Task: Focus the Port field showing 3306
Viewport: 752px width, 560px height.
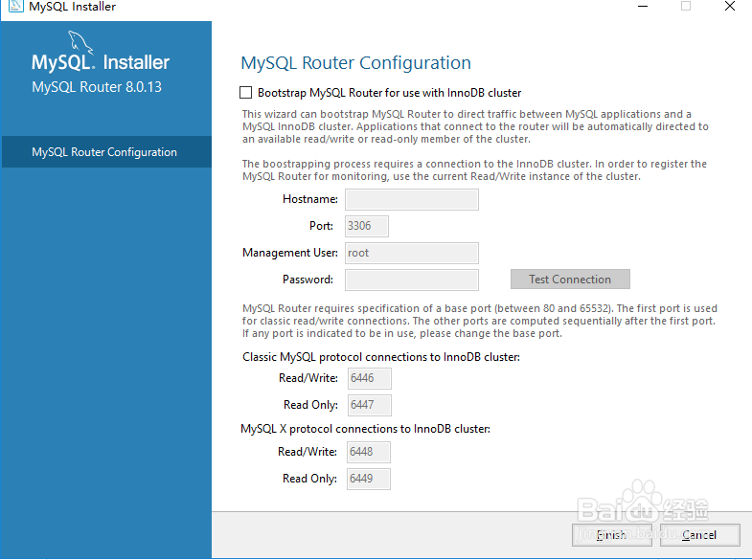Action: 366,226
